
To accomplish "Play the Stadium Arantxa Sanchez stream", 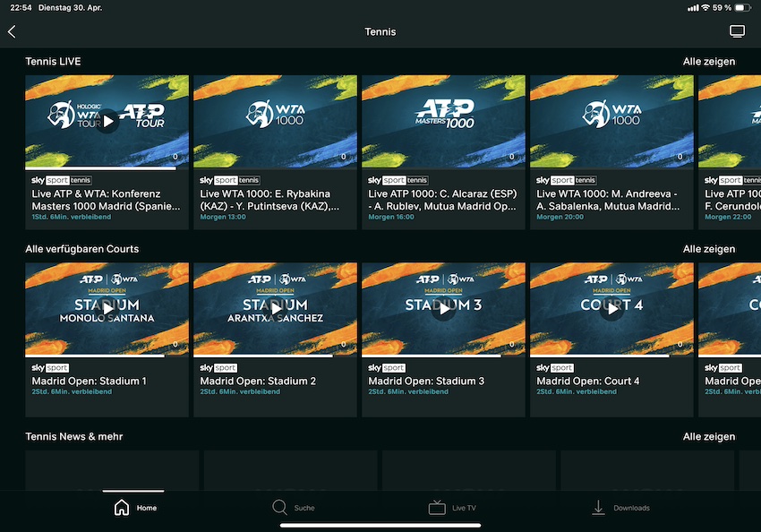I will coord(275,309).
